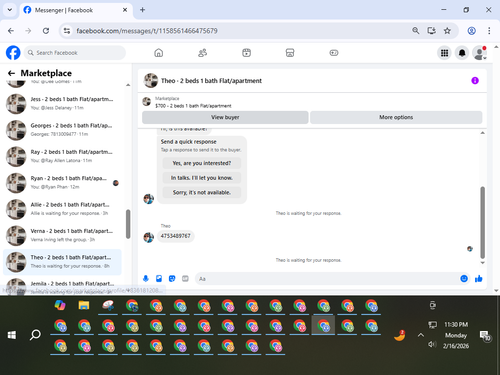
Task: Open the emoji picker
Action: (464, 279)
